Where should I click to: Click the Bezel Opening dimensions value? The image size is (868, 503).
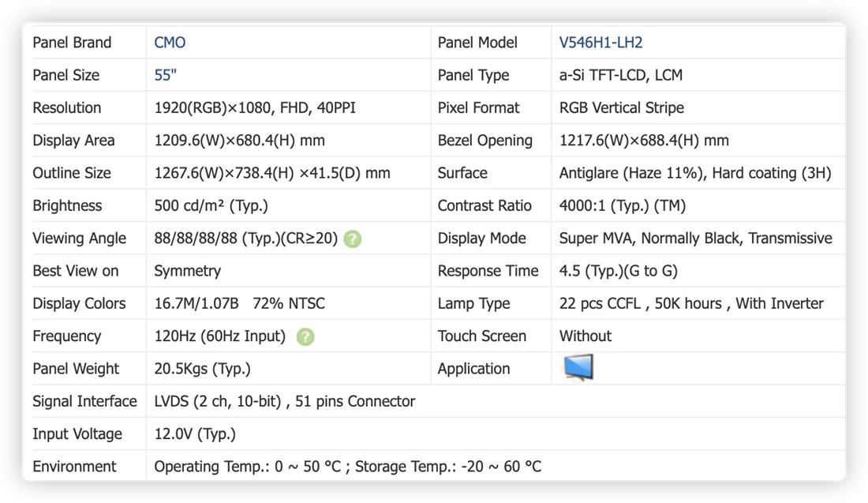[x=644, y=141]
